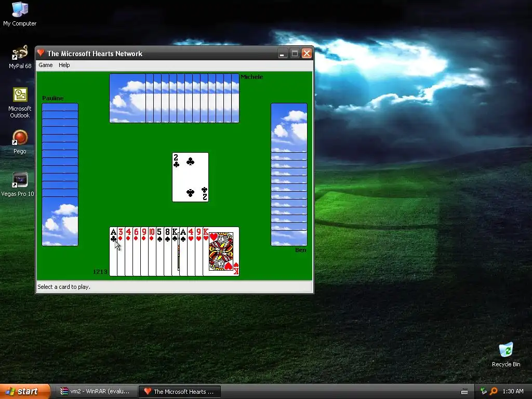
Task: Play the 4 of Diamonds card
Action: 129,251
